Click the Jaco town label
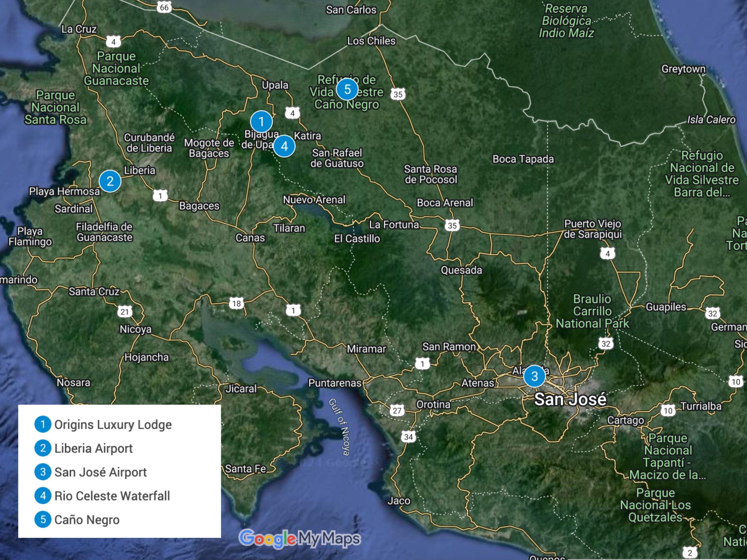This screenshot has height=560, width=747. coord(399,501)
